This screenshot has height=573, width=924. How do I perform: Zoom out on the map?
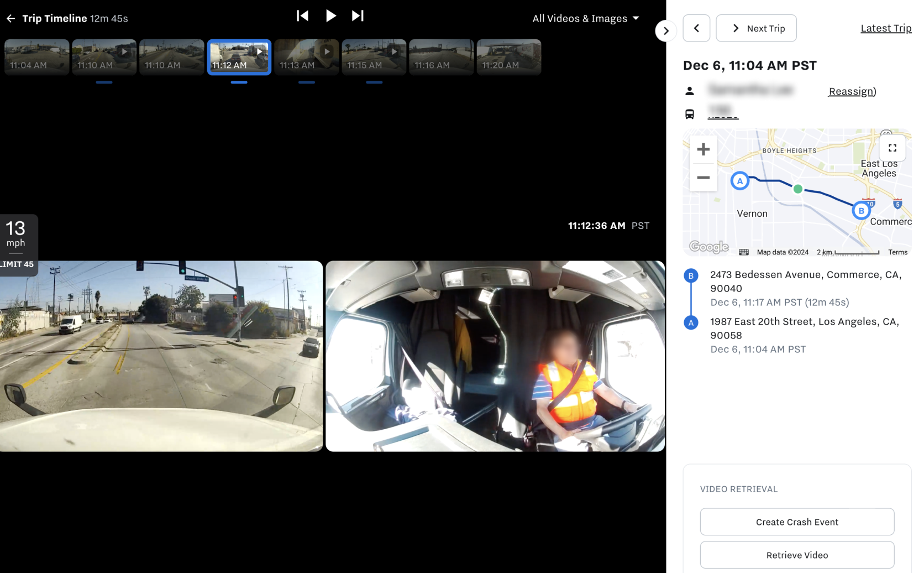[703, 178]
